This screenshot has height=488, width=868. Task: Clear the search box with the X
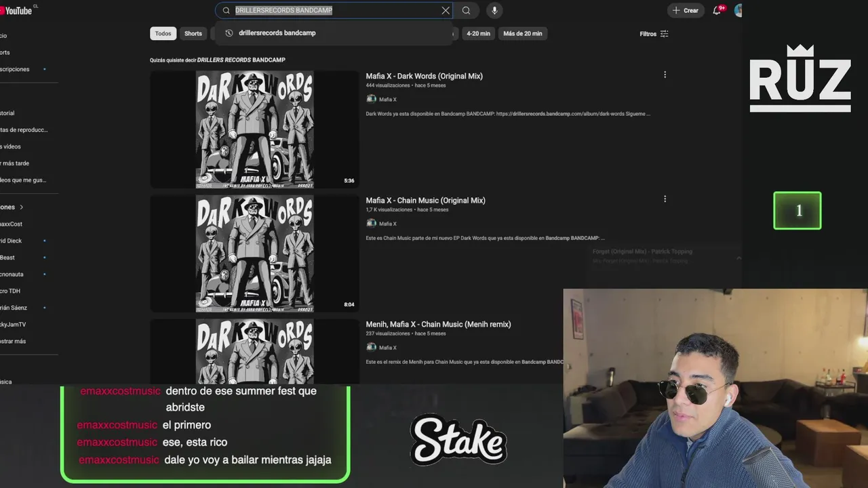446,10
